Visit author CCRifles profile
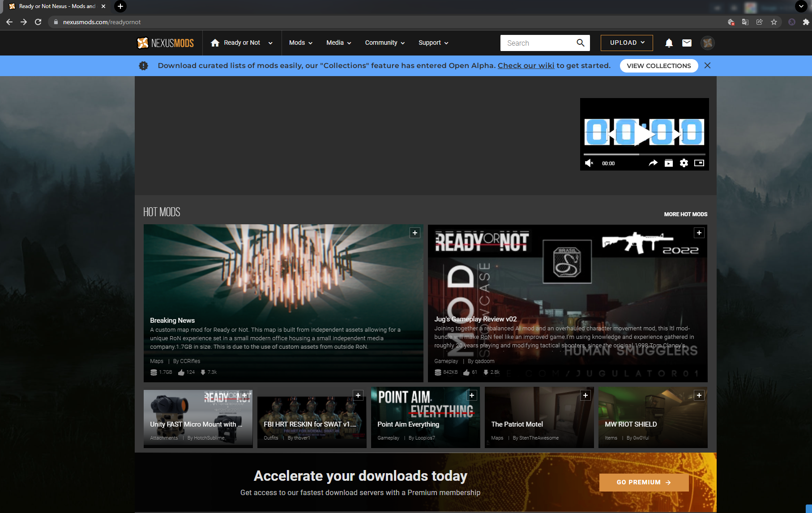Viewport: 812px width, 513px height. tap(190, 361)
